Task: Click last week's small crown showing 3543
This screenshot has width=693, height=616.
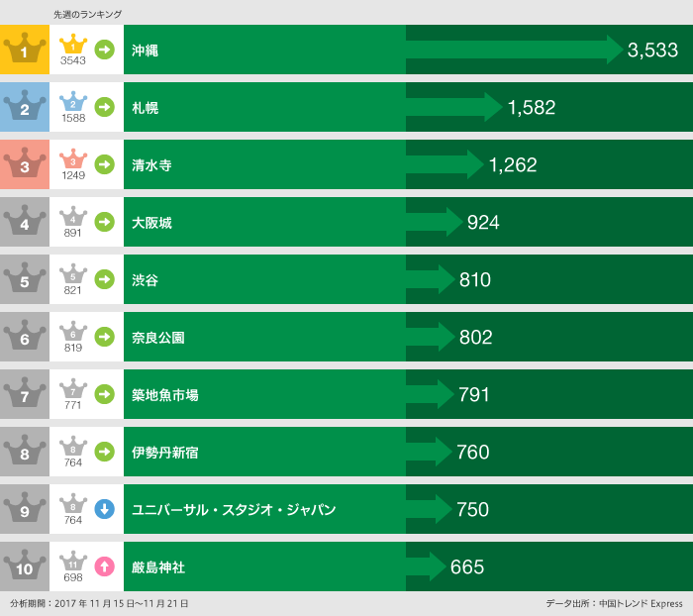Action: pos(73,46)
